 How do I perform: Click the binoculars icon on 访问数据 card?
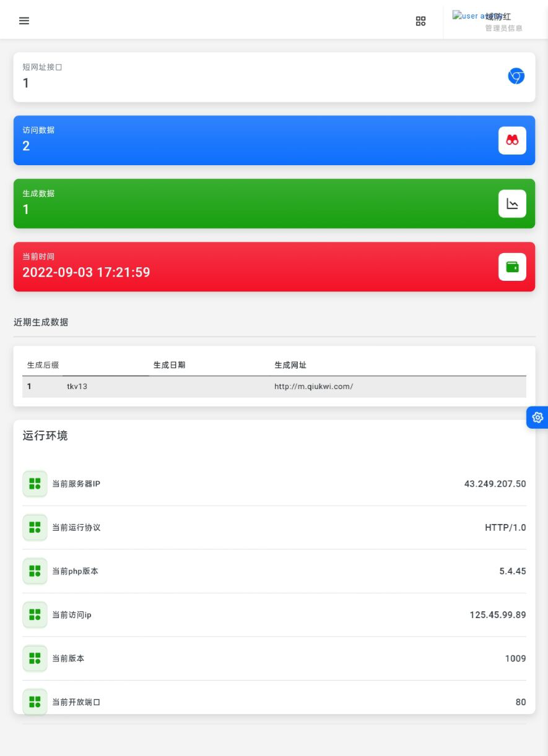point(512,140)
